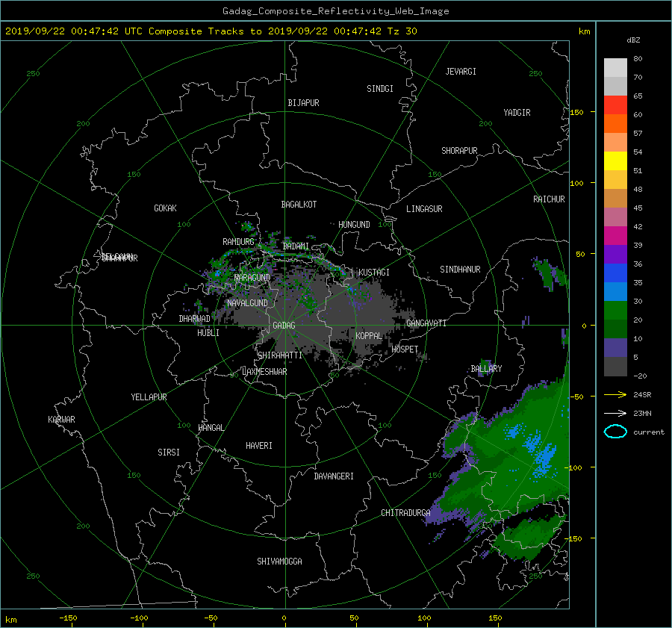672x628 pixels.
Task: Click the LAXMESHWAR city label
Action: pyautogui.click(x=264, y=372)
